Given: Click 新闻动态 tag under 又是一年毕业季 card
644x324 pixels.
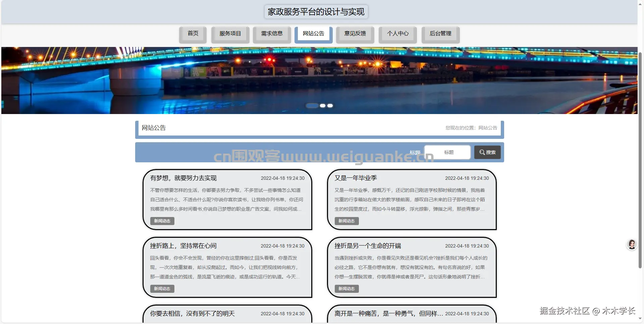Looking at the screenshot, I should point(347,221).
